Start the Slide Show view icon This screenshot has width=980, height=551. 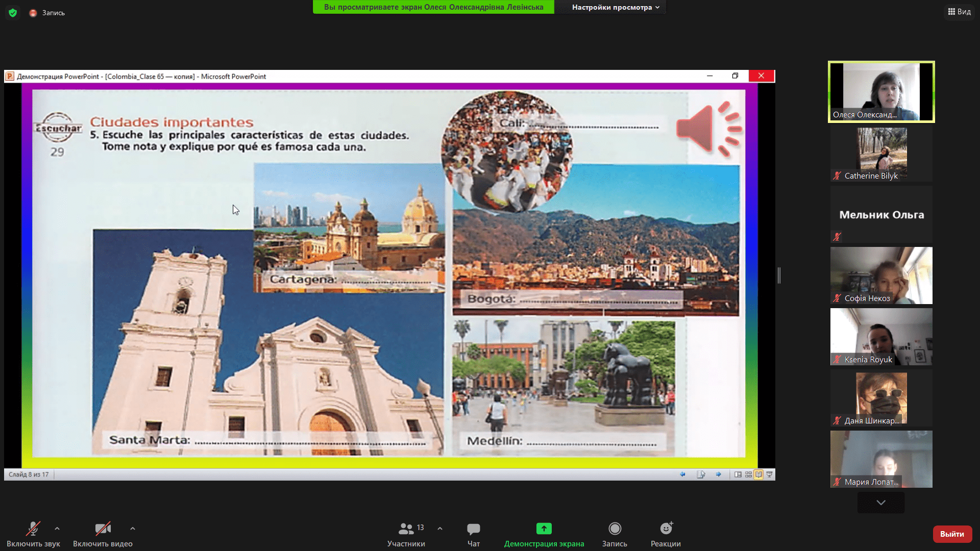(x=769, y=474)
